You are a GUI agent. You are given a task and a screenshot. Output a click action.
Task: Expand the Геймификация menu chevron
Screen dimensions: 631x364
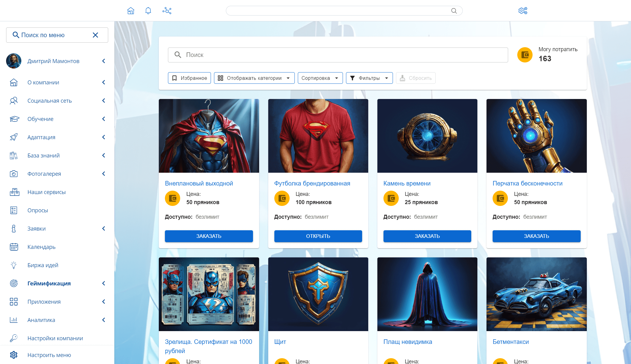pos(104,283)
